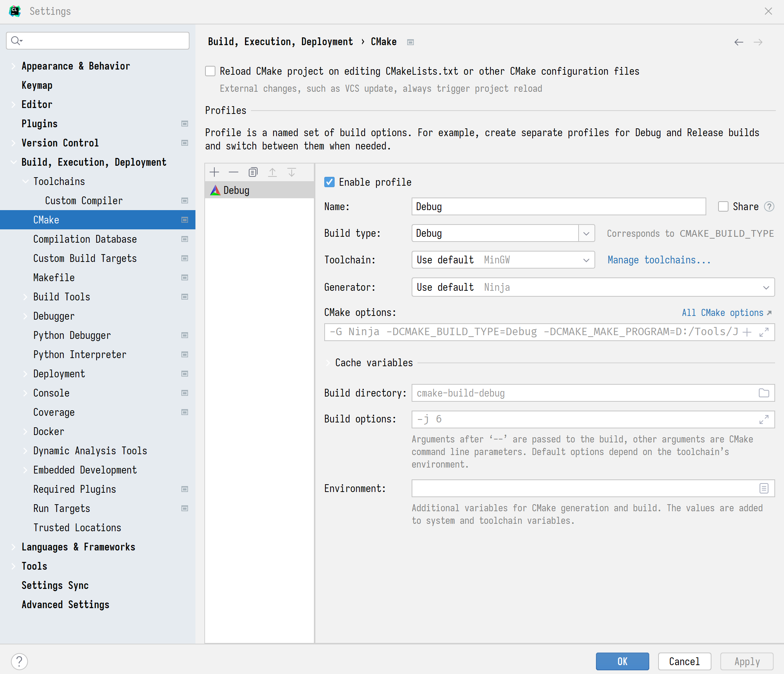Click the add profile plus icon
The image size is (784, 674).
point(214,172)
